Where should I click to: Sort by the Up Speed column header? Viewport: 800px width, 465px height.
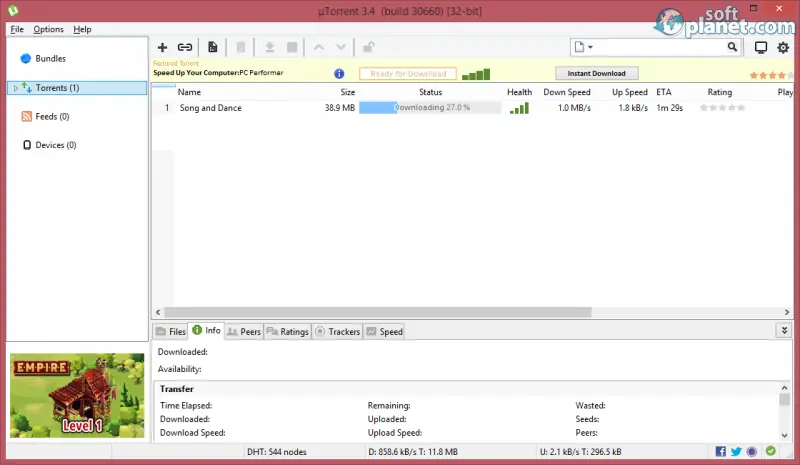click(630, 92)
